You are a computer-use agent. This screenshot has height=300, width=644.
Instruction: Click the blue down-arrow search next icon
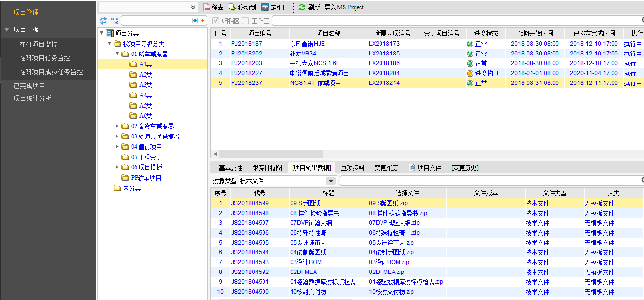pyautogui.click(x=195, y=21)
